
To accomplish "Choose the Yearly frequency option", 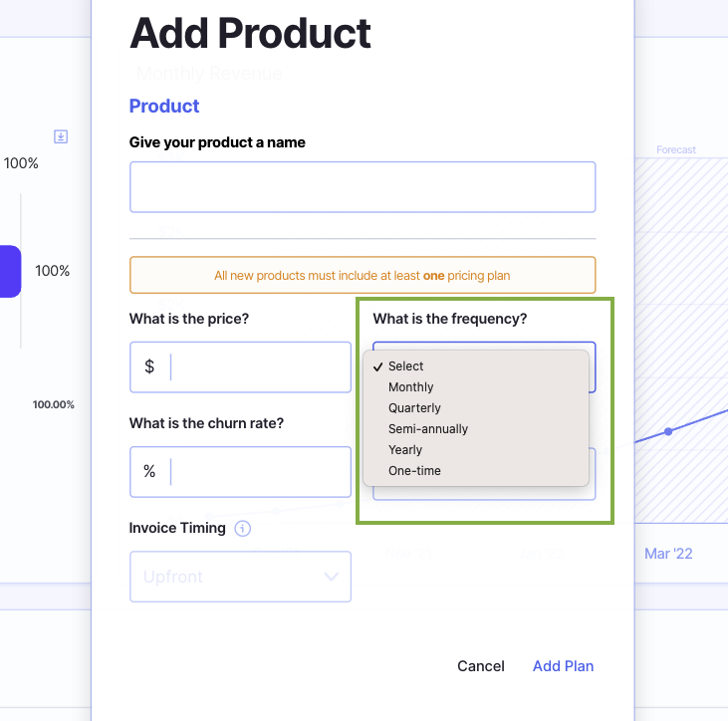I will point(405,450).
